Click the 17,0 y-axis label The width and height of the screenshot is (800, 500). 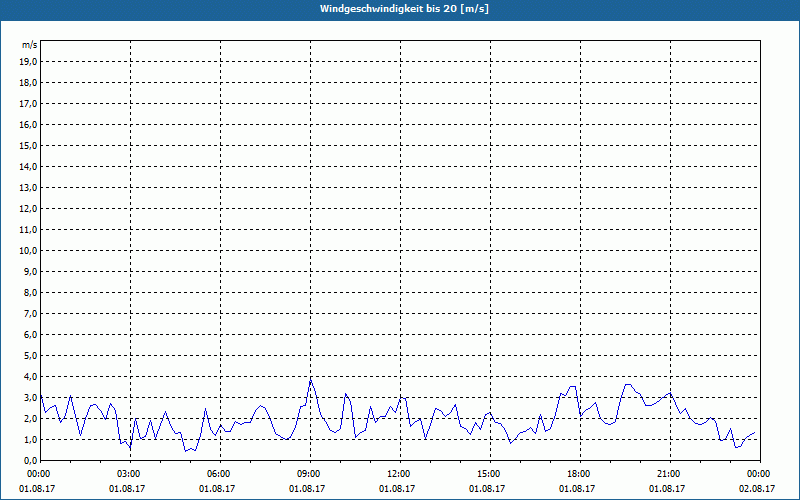click(28, 104)
